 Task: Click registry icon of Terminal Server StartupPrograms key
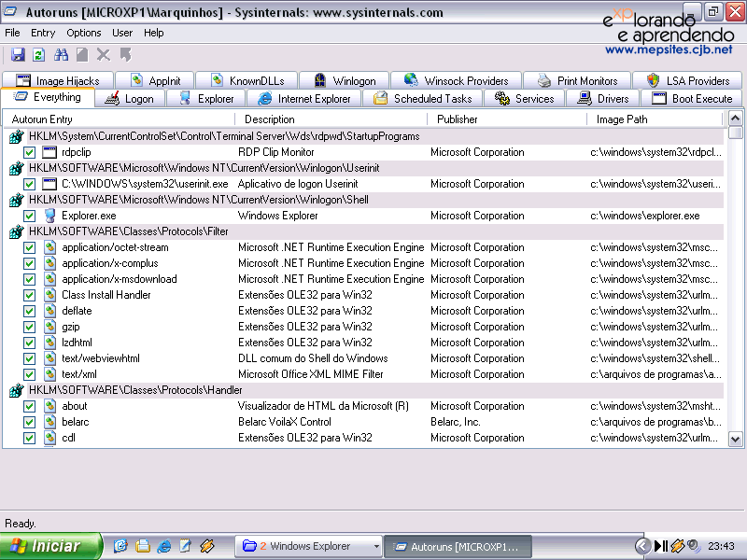[16, 136]
